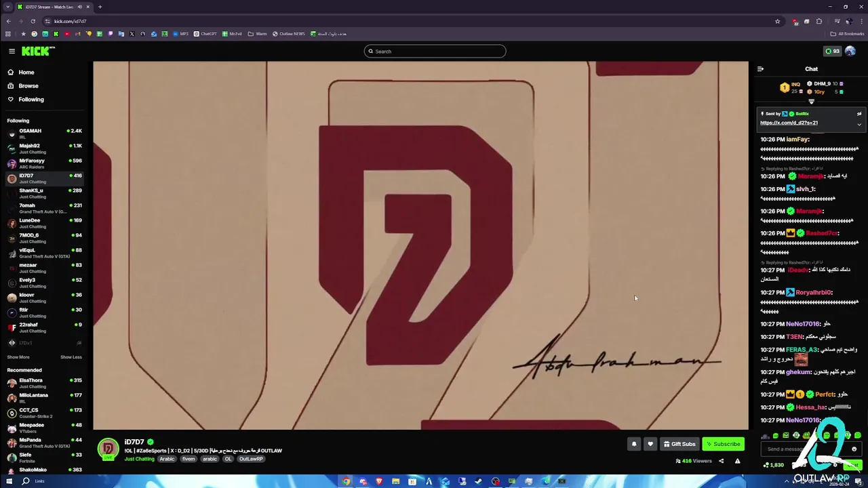Open MsPanda recommended channel
The height and width of the screenshot is (488, 868).
point(44,443)
